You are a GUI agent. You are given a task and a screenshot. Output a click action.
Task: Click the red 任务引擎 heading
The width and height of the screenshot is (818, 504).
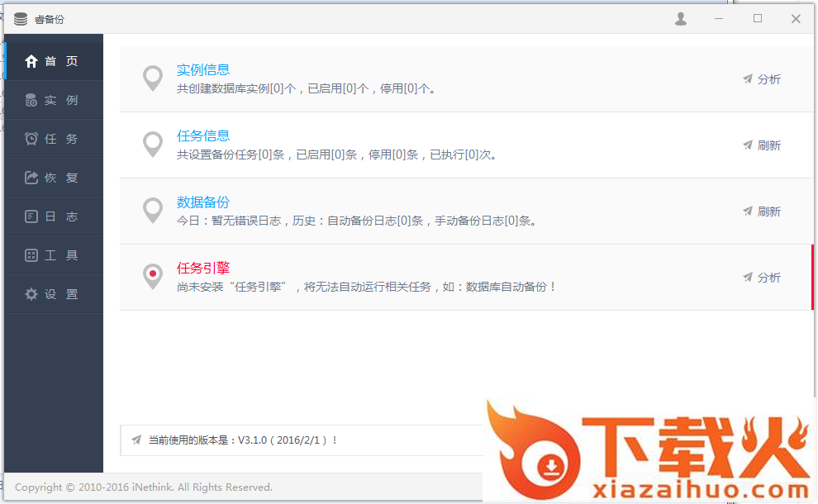[203, 269]
